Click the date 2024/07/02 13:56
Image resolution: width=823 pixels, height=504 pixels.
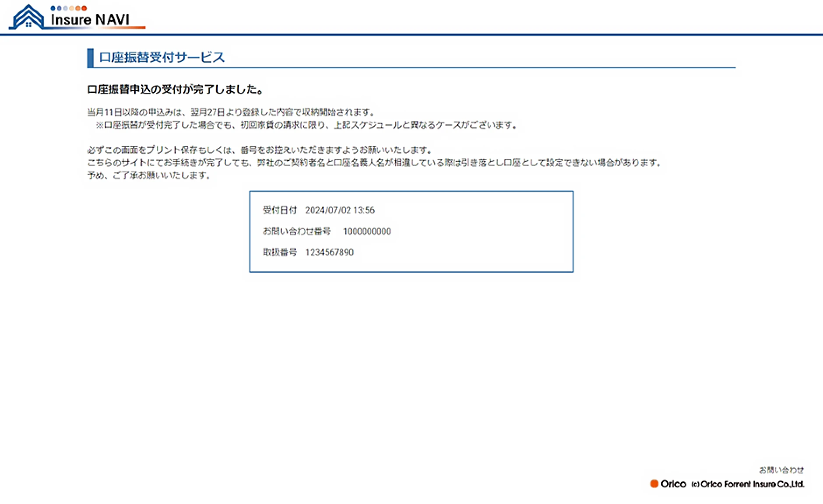pos(340,210)
